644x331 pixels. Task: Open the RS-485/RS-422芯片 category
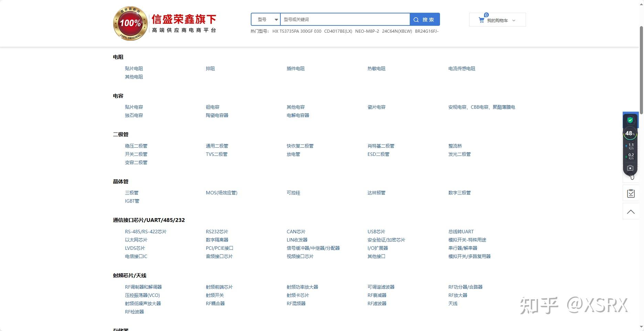(146, 232)
